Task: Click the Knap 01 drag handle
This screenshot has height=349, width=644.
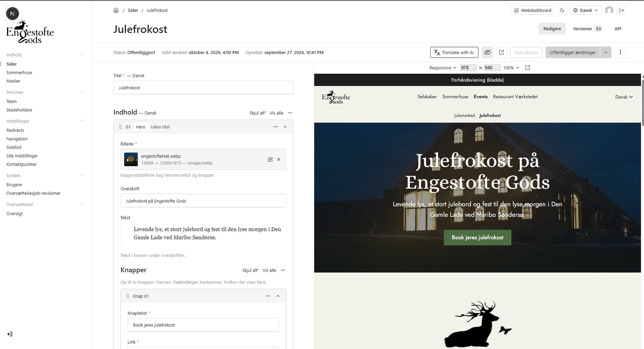Action: click(x=128, y=296)
